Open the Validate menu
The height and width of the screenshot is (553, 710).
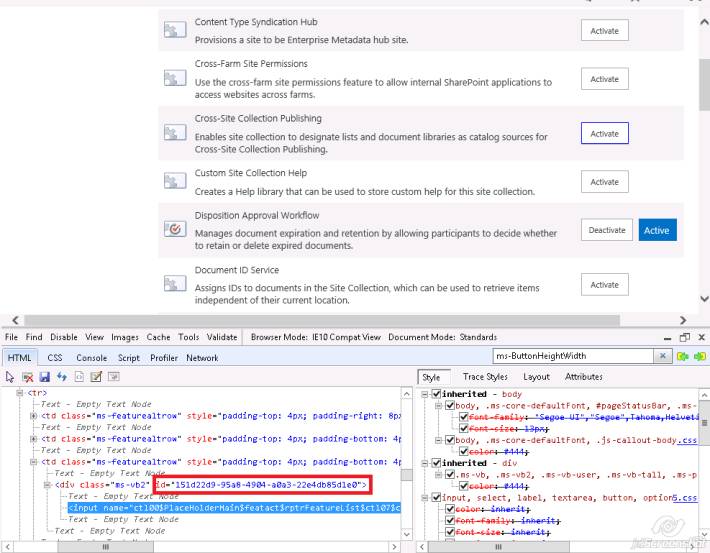tap(222, 337)
